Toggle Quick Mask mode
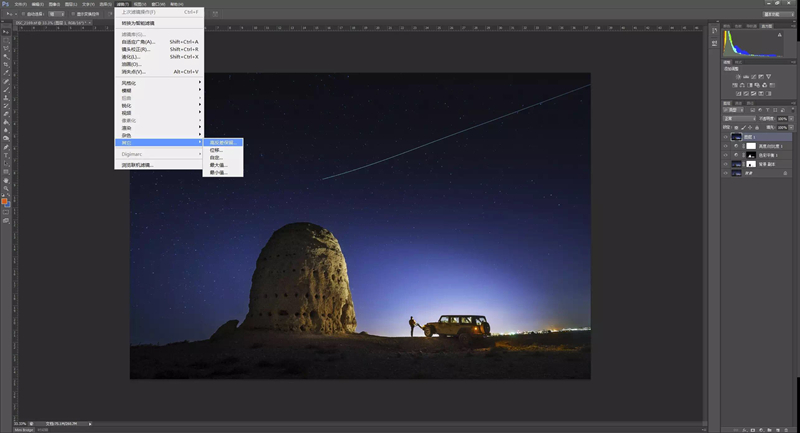Image resolution: width=800 pixels, height=433 pixels. click(6, 212)
